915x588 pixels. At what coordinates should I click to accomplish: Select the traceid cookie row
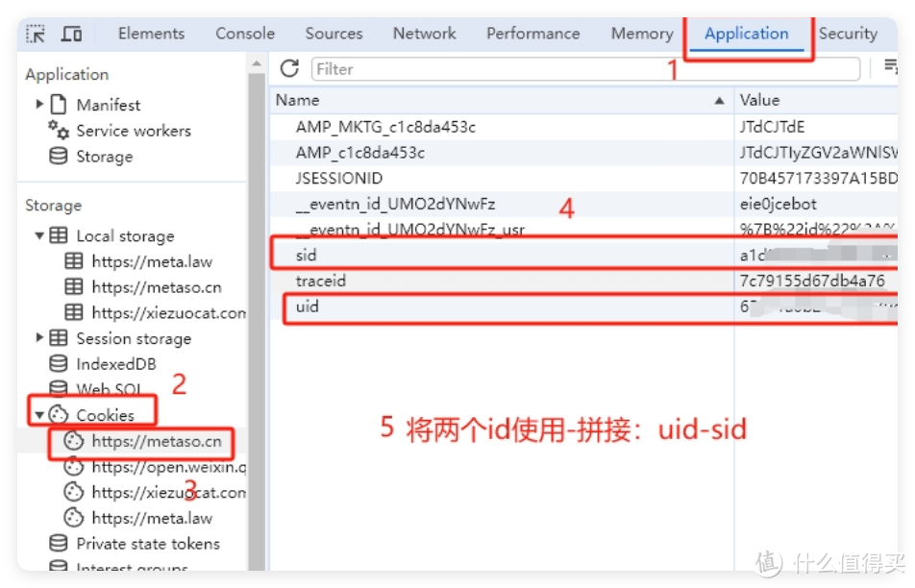tap(583, 281)
